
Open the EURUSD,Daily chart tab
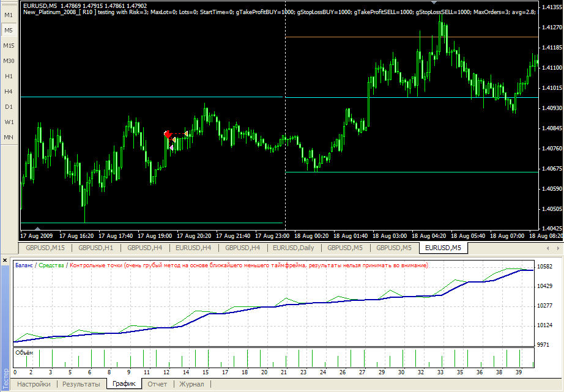click(x=293, y=248)
